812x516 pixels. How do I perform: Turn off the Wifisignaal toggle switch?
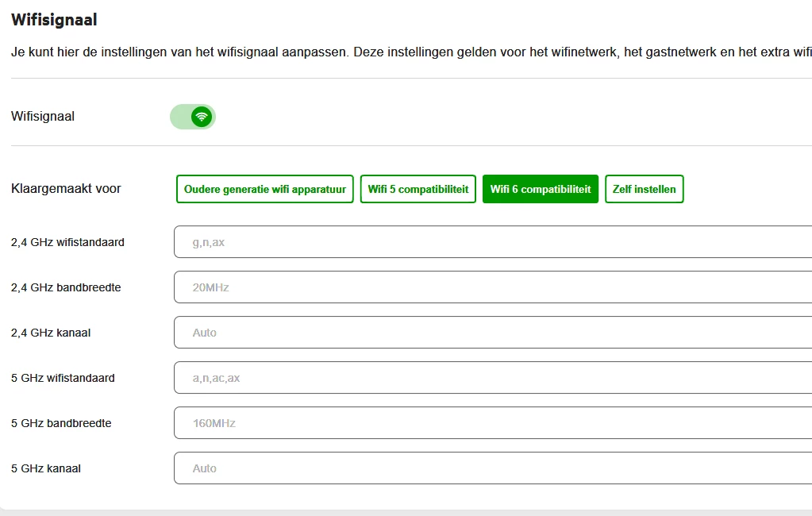click(193, 117)
